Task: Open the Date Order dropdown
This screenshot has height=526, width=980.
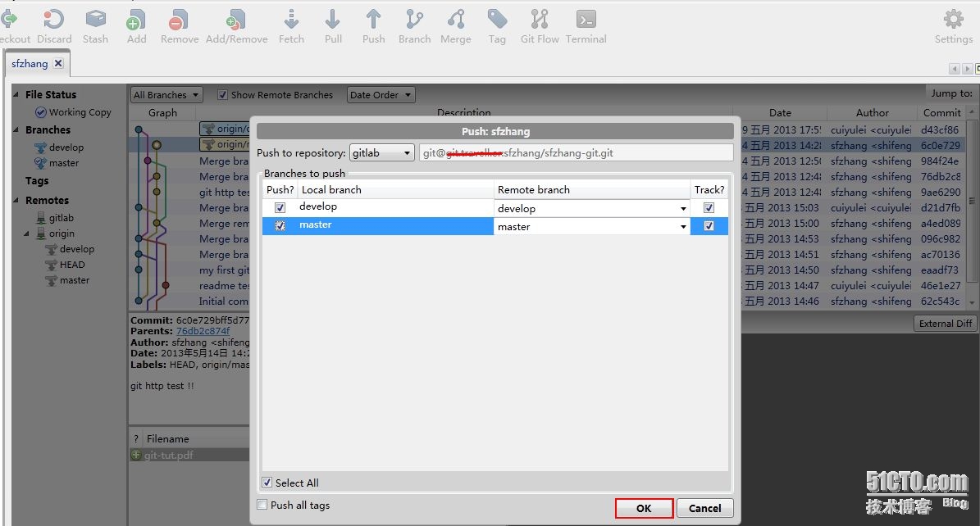Action: pos(381,95)
